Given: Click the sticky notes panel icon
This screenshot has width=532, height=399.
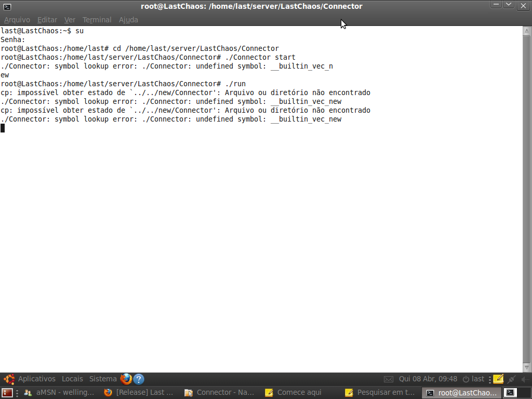Looking at the screenshot, I should [x=498, y=379].
